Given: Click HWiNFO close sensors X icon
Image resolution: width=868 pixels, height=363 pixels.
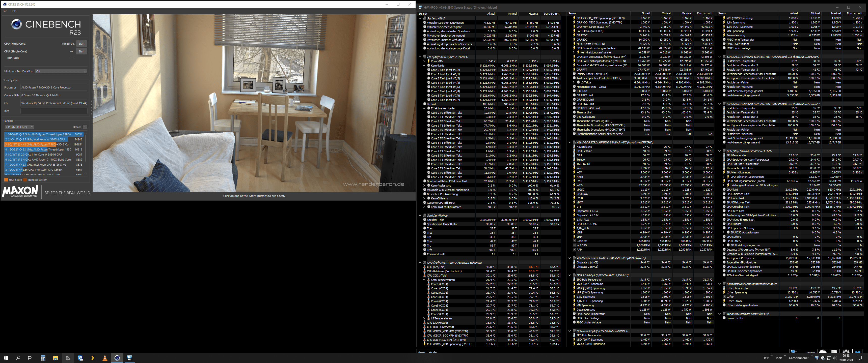Looking at the screenshot, I should coord(858,351).
